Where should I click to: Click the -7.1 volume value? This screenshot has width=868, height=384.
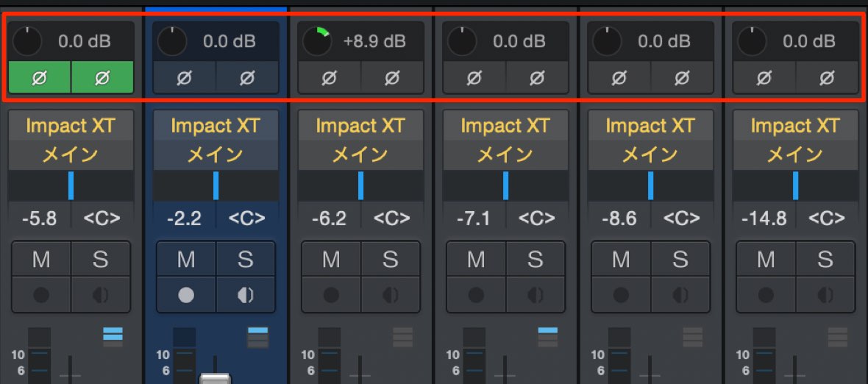(x=474, y=218)
